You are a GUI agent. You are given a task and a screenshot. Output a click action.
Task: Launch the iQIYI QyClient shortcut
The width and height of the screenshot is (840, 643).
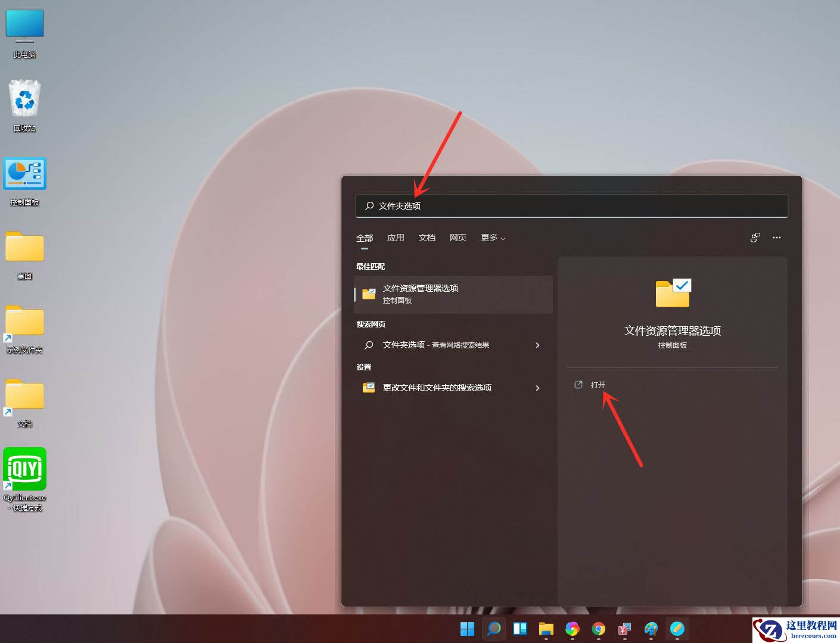(24, 470)
